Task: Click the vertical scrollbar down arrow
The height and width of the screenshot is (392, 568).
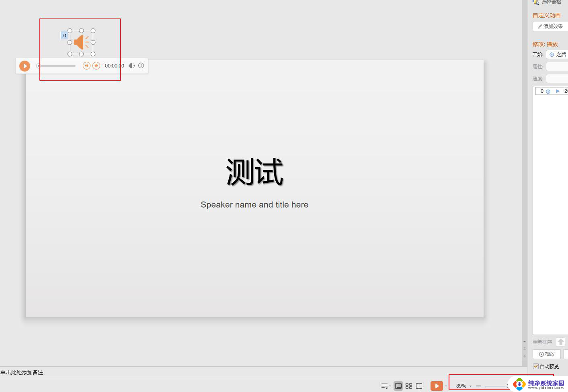Action: coord(525,342)
